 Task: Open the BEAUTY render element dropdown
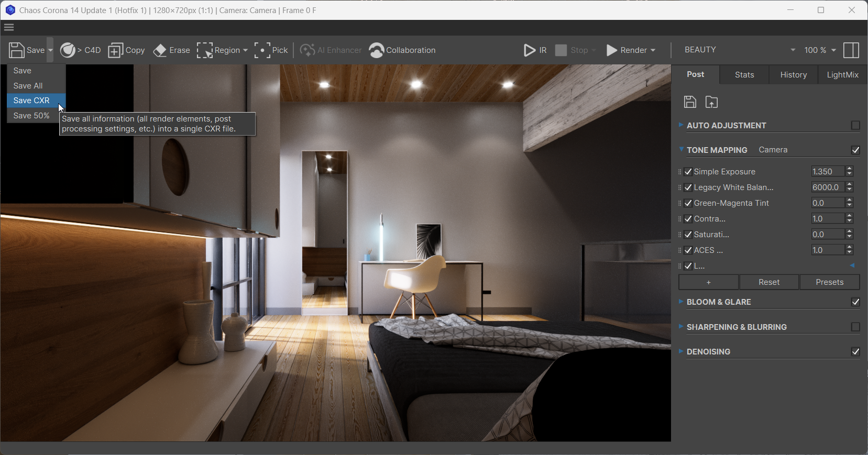[740, 50]
